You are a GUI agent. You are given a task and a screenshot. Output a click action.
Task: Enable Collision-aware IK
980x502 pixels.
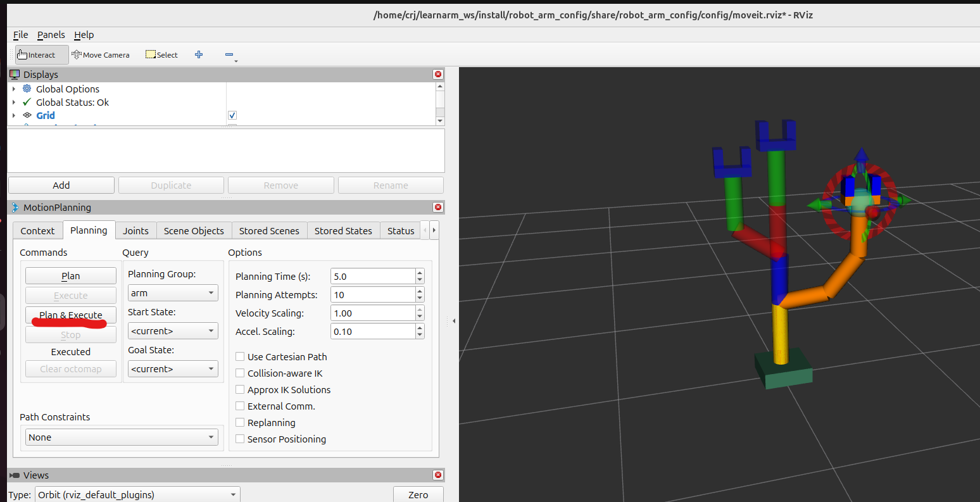240,373
